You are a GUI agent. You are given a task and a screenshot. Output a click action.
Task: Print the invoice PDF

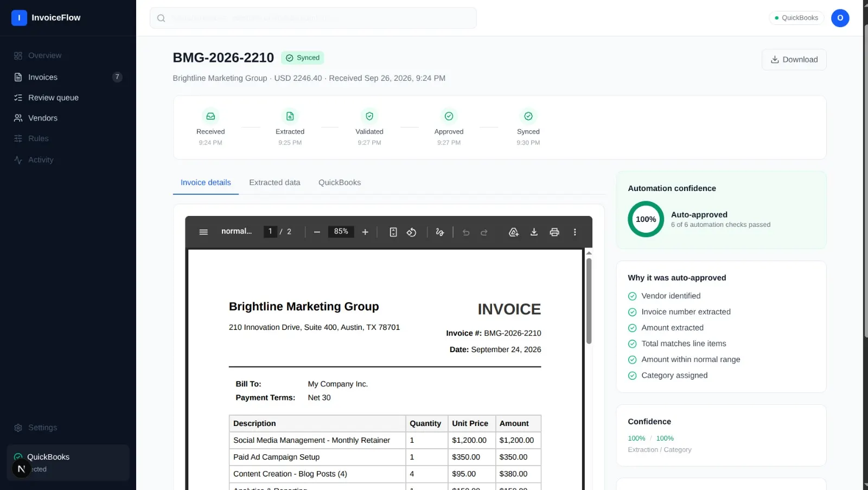click(554, 232)
